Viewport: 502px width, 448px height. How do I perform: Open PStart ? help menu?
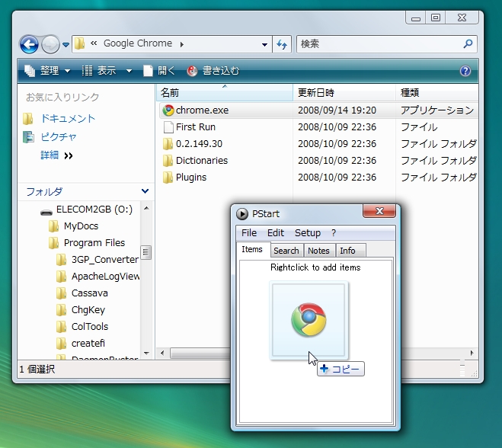coord(334,233)
